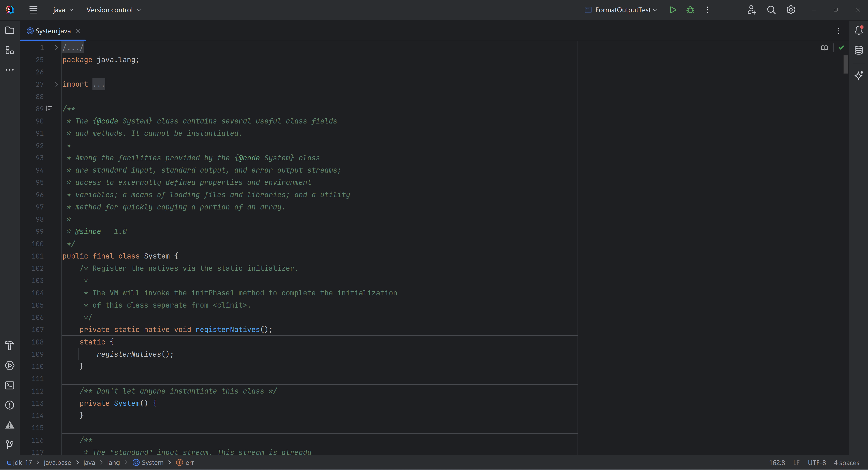868x470 pixels.
Task: Click the lang breadcrumb
Action: [x=113, y=463]
